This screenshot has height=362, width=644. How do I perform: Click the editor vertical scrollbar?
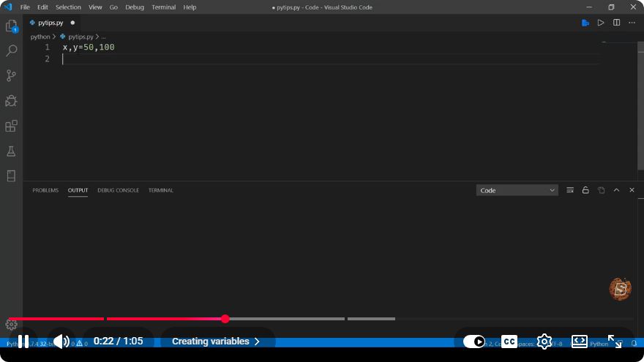click(x=640, y=106)
